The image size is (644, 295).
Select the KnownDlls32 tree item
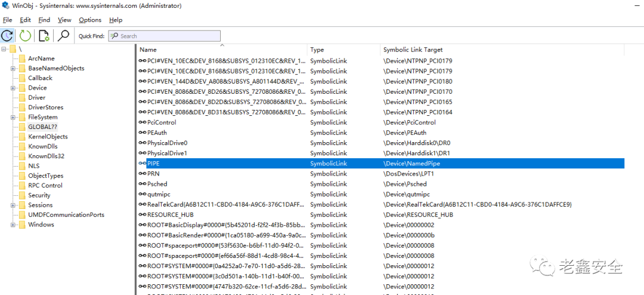coord(46,156)
